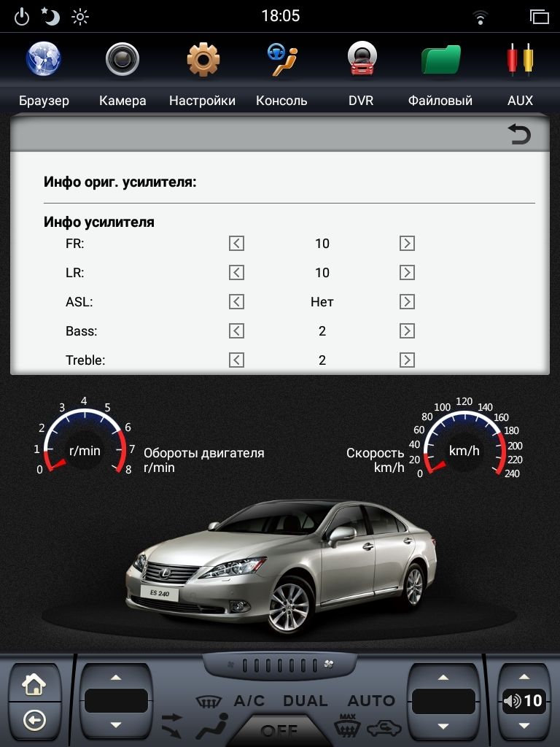The height and width of the screenshot is (747, 560).
Task: Open the Браузер globe icon
Action: pyautogui.click(x=43, y=59)
